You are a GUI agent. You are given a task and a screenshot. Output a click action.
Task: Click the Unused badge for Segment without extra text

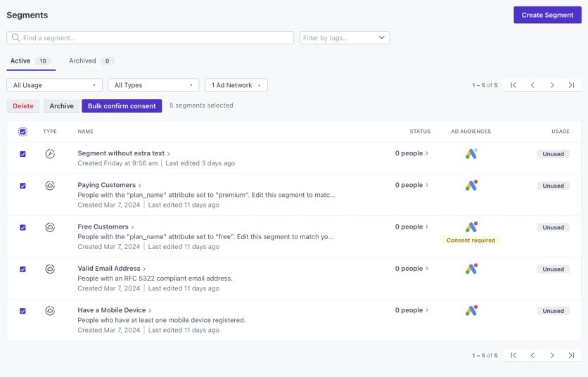[x=553, y=154]
